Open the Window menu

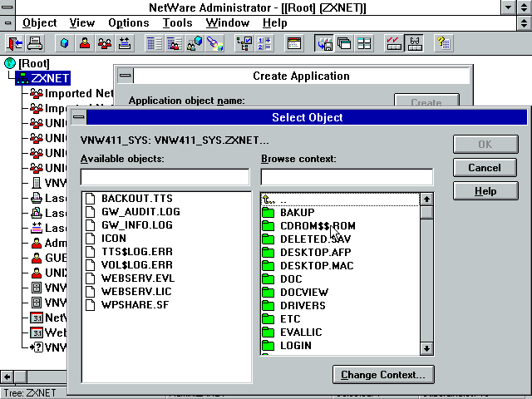tap(228, 22)
